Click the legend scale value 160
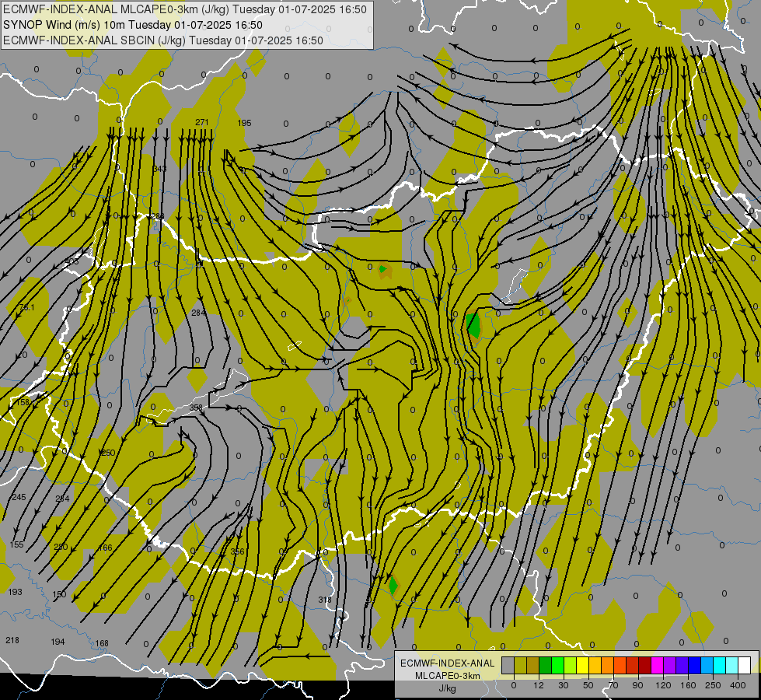 pyautogui.click(x=688, y=685)
